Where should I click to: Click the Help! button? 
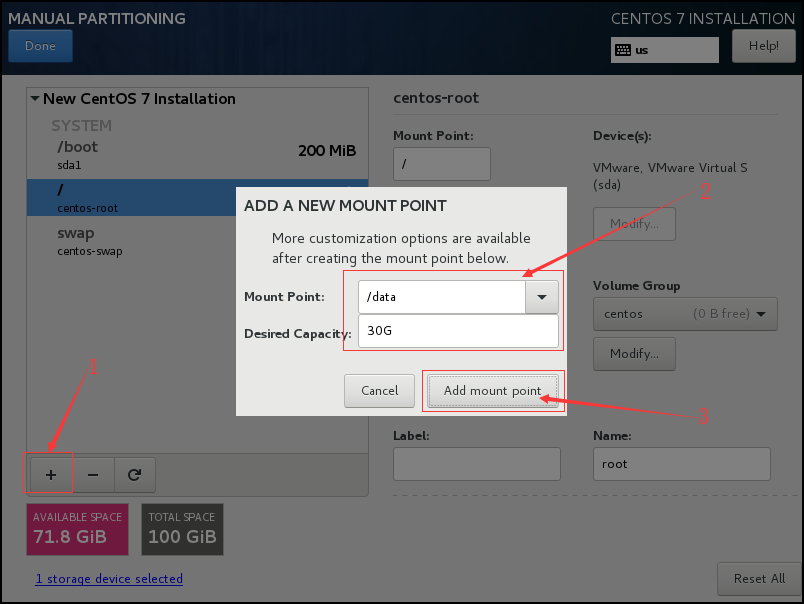pyautogui.click(x=763, y=46)
